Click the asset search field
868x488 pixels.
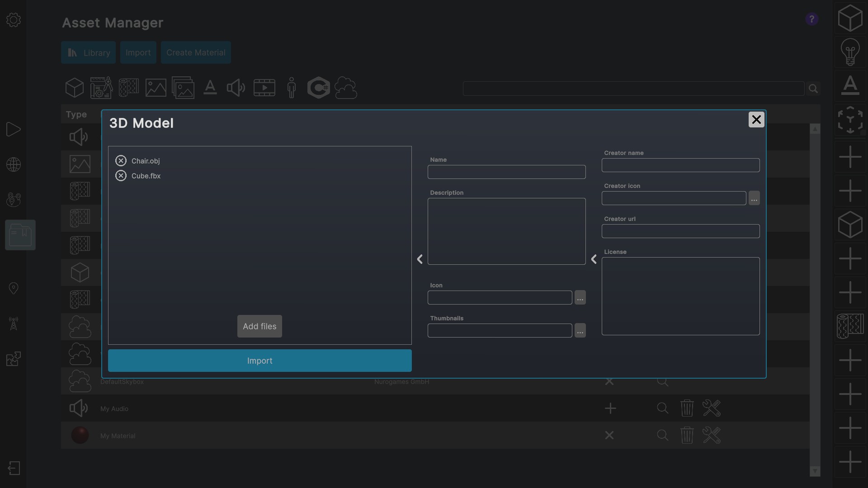(633, 89)
